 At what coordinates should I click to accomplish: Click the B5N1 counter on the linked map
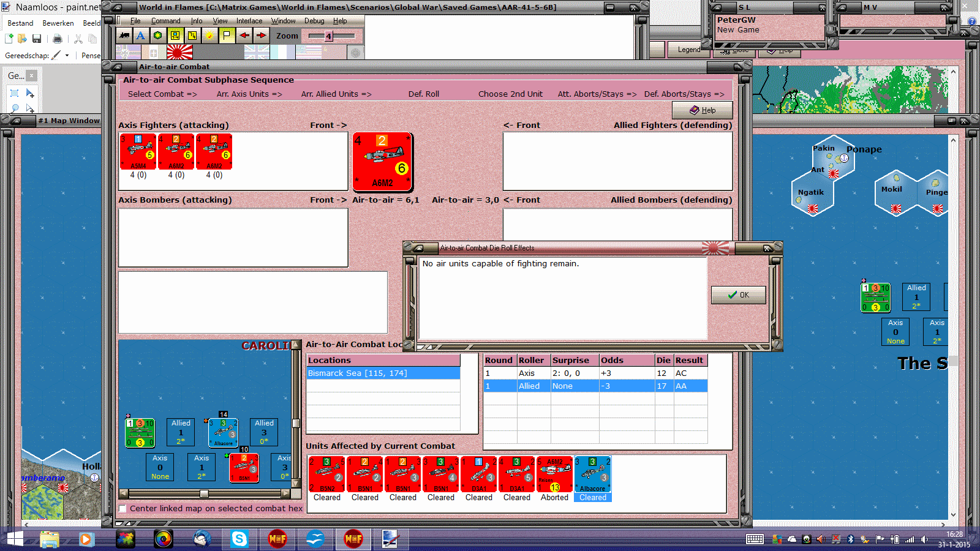click(x=244, y=468)
